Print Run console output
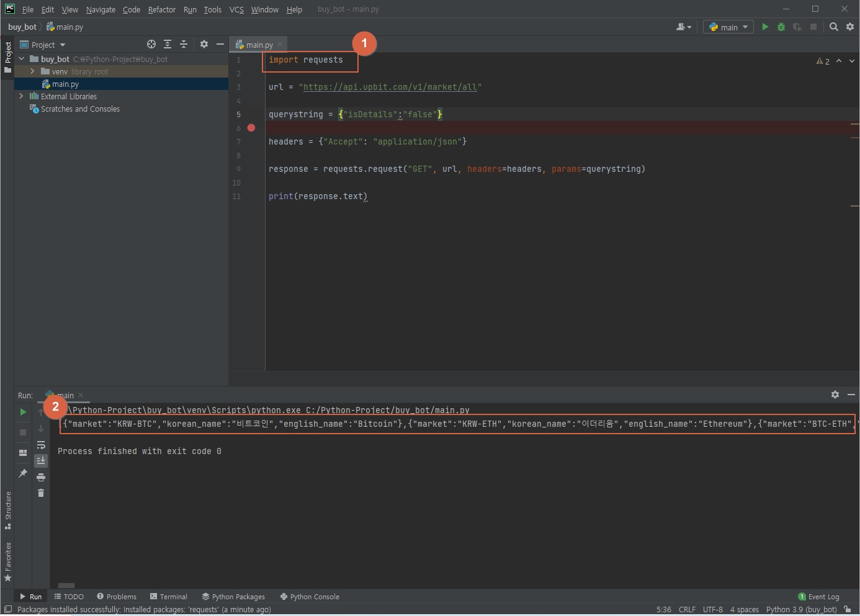Image resolution: width=860 pixels, height=616 pixels. click(x=41, y=477)
